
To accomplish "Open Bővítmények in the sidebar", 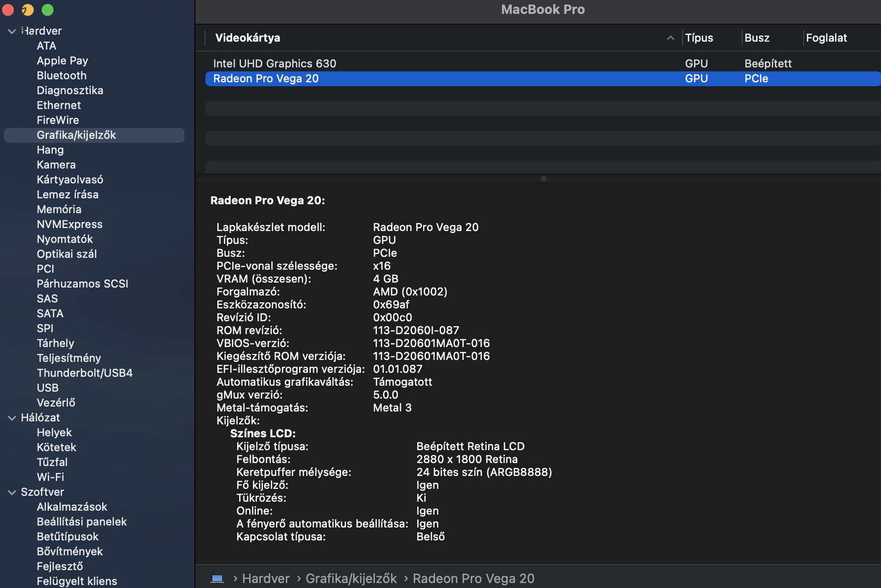I will point(69,551).
